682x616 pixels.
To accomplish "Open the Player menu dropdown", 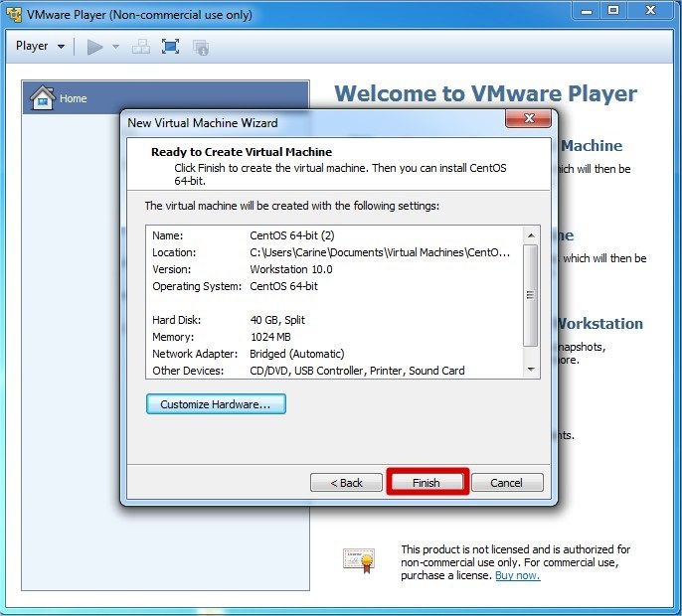I will tap(40, 47).
